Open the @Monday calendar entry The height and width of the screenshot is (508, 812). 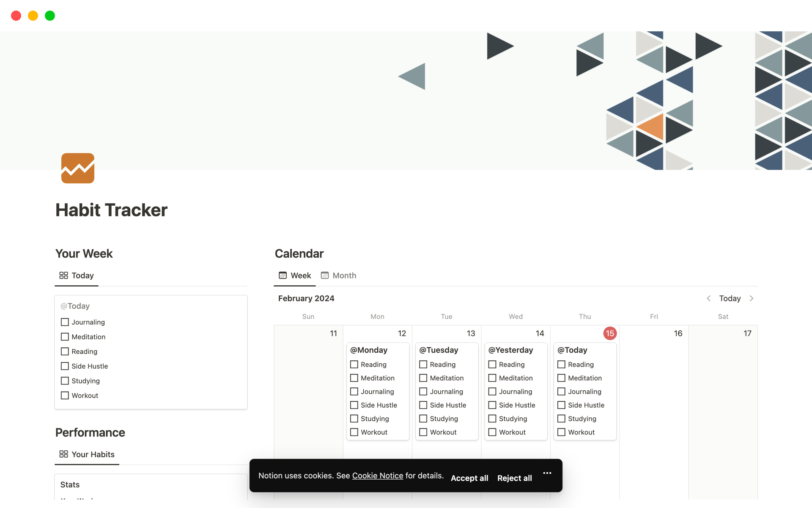pyautogui.click(x=369, y=350)
